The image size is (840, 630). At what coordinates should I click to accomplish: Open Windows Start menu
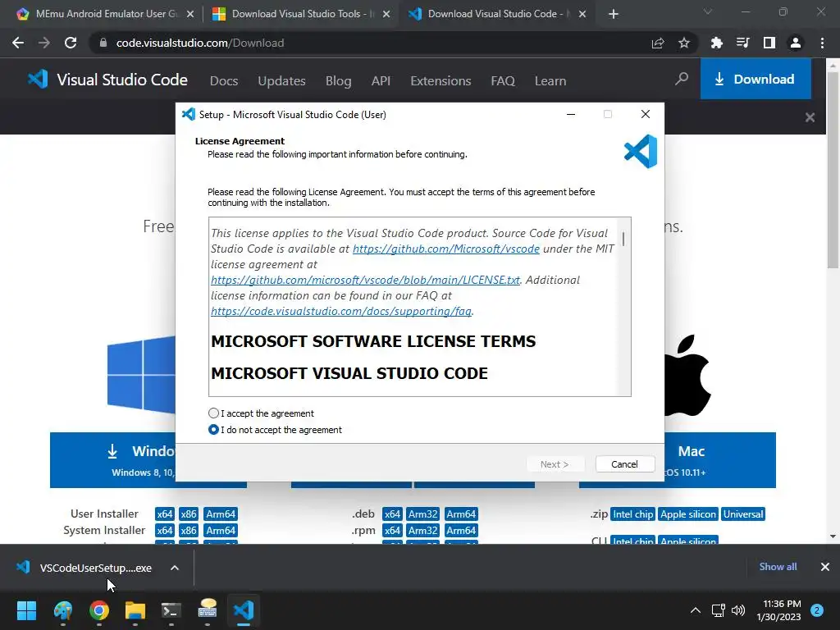click(x=26, y=610)
